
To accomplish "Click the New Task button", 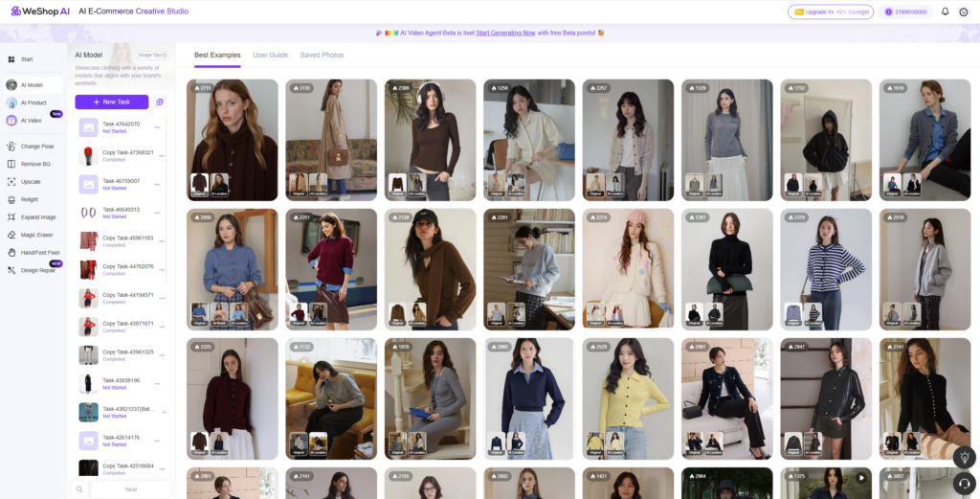I will (x=111, y=102).
